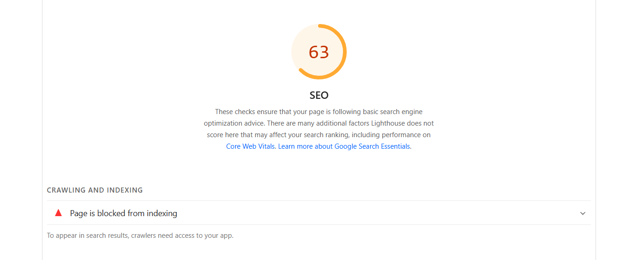Screen dimensions: 644x260
Task: Expand the blocked from indexing audit chevron
Action: [x=583, y=213]
